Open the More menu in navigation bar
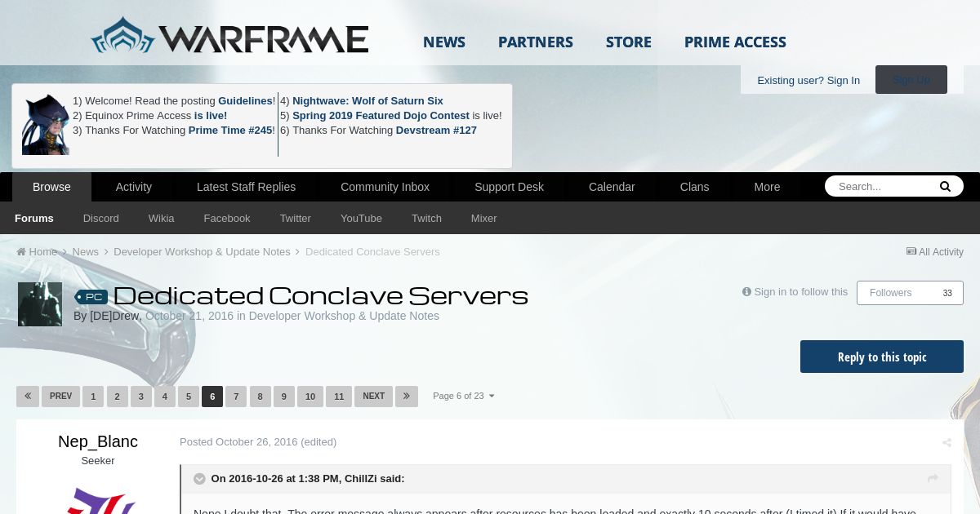980x514 pixels. click(767, 187)
